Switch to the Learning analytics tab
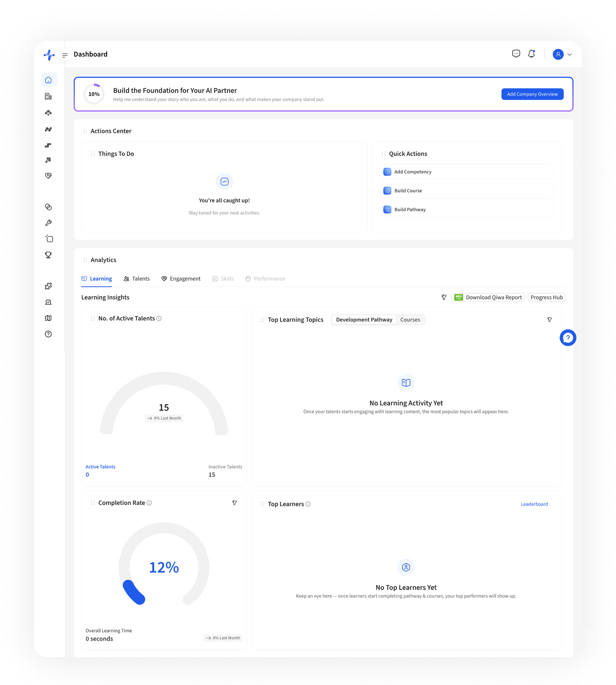Viewport: 616px width, 685px height. click(97, 279)
